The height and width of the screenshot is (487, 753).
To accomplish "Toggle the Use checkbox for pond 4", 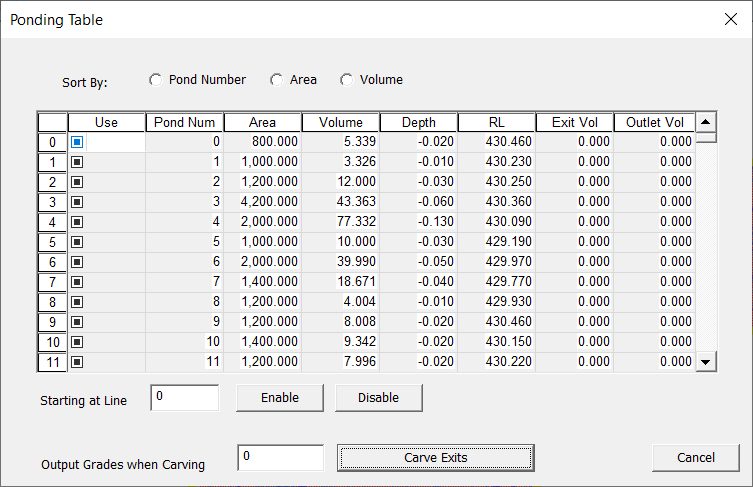I will (77, 222).
